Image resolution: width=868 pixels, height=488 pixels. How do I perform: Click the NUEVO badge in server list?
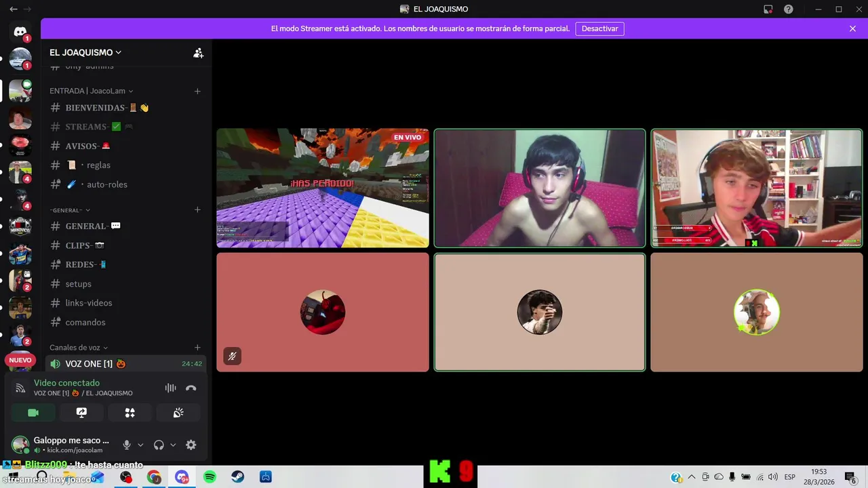pos(20,360)
